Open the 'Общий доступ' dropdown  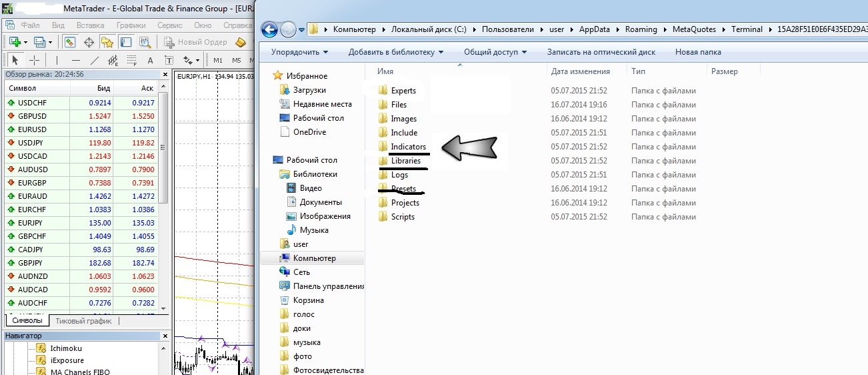pyautogui.click(x=495, y=52)
